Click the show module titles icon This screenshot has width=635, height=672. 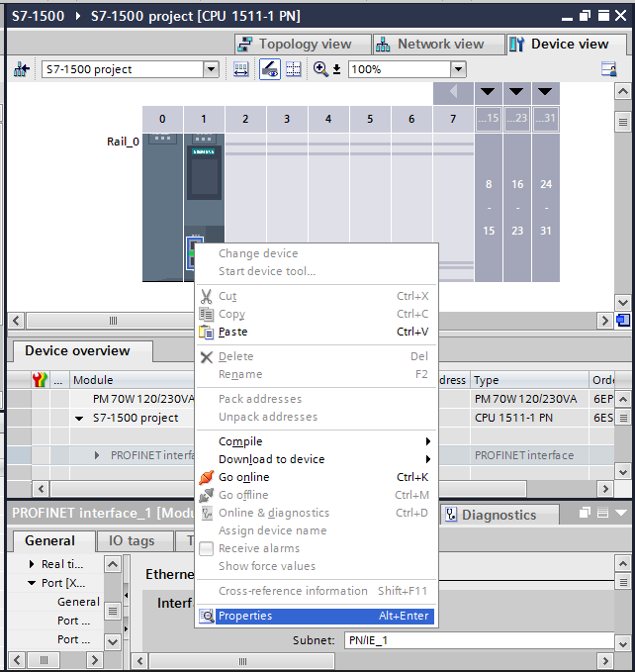click(240, 69)
